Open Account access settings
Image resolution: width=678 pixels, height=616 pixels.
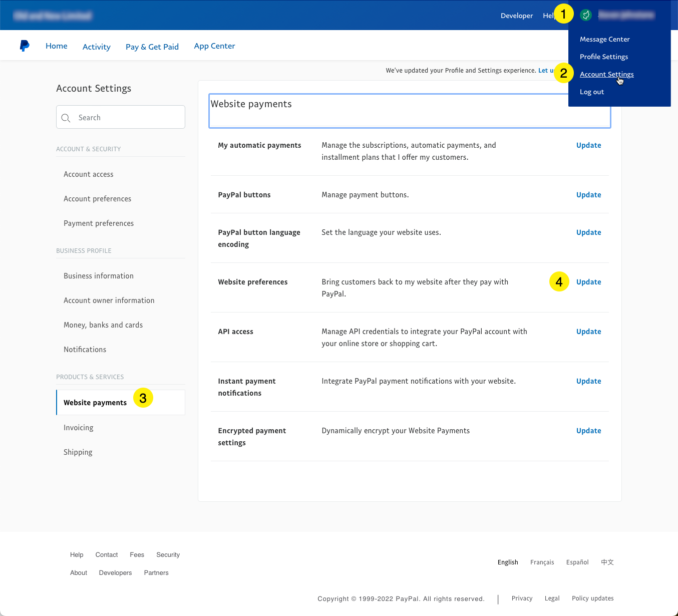pos(89,174)
